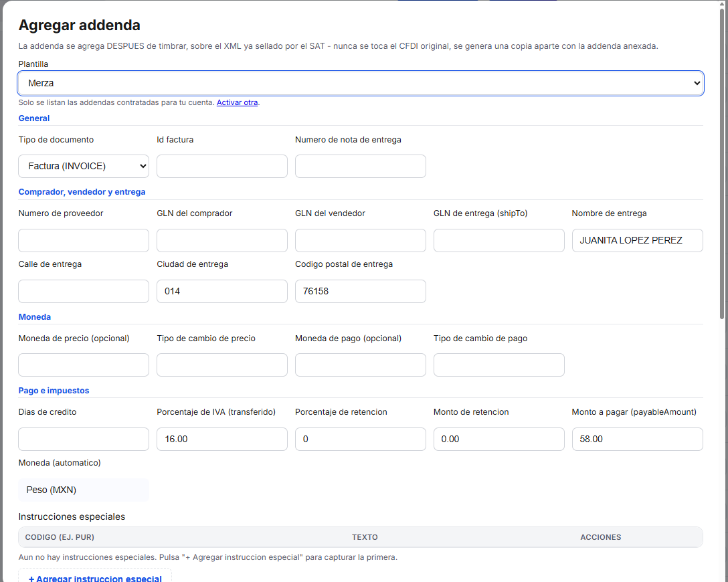This screenshot has height=582, width=728.
Task: Select the GLN del comprador input
Action: click(222, 240)
